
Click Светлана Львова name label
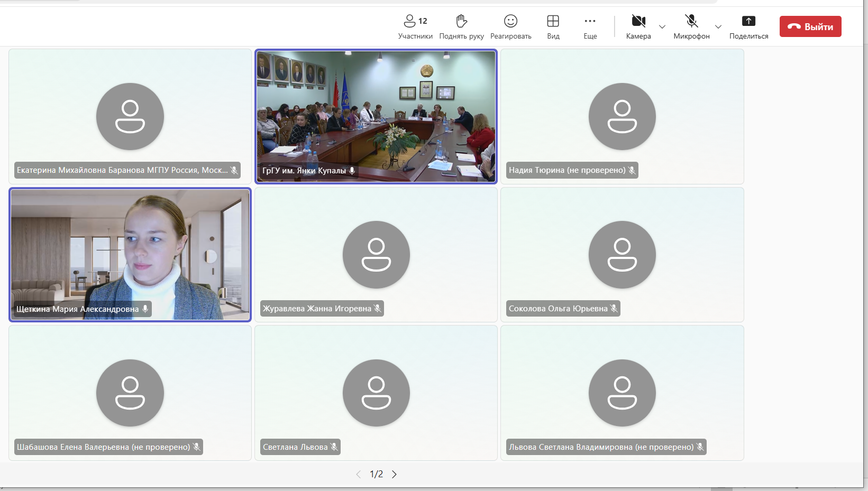(x=295, y=447)
